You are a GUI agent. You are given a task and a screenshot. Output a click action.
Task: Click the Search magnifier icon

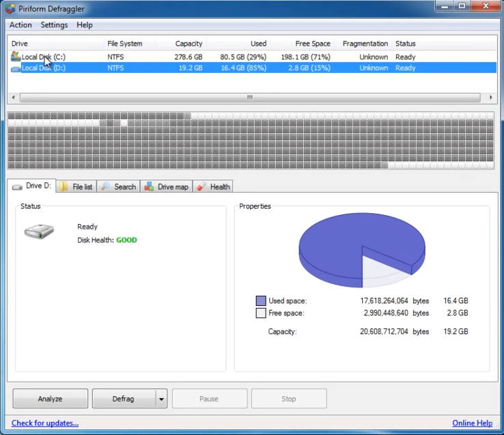click(105, 186)
